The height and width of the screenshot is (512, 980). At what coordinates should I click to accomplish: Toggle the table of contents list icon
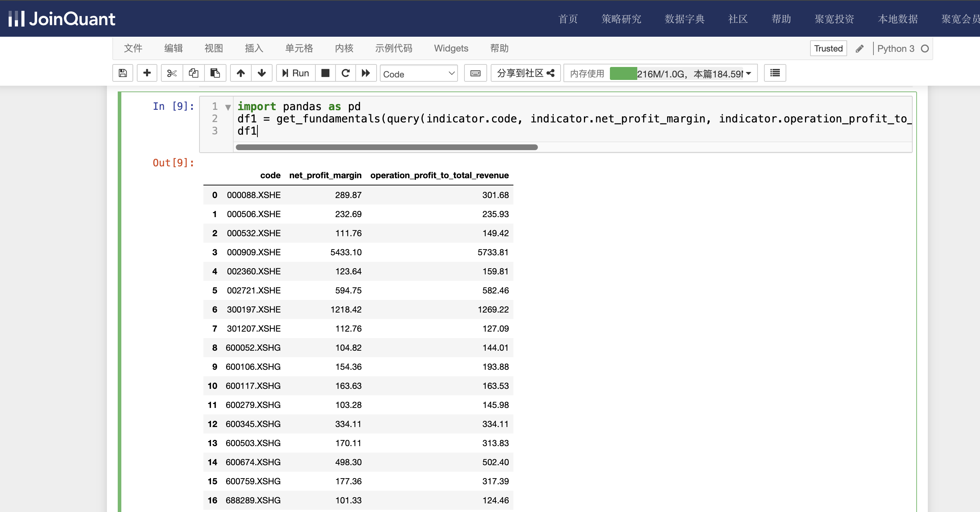pos(774,73)
